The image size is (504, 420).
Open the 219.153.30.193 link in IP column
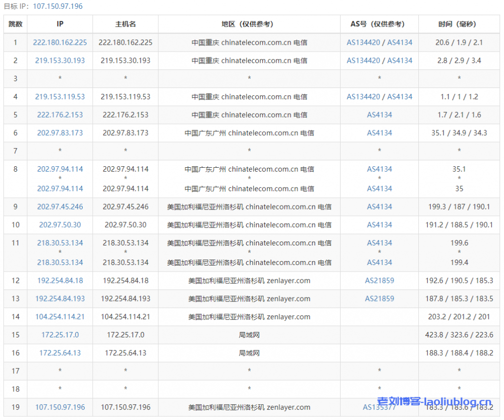click(x=60, y=61)
